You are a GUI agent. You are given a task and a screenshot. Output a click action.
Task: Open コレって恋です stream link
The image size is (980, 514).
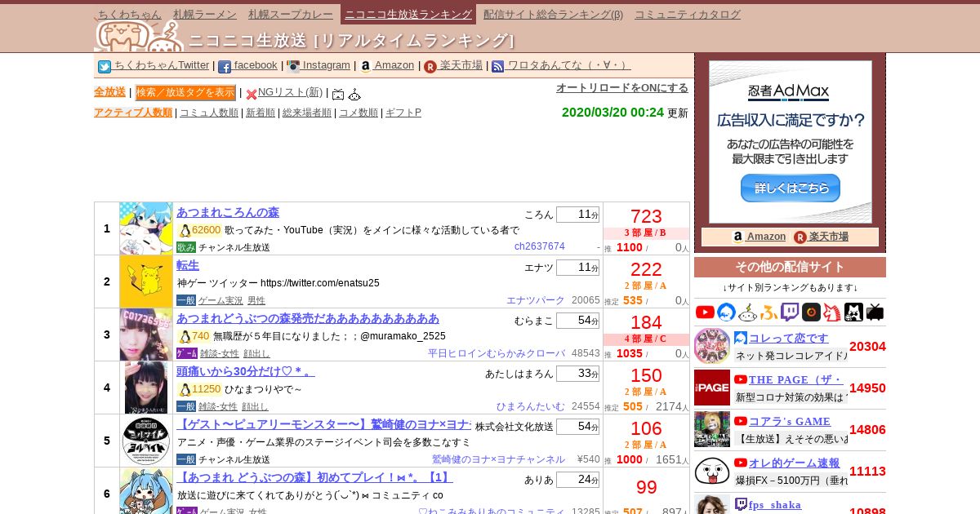[789, 338]
